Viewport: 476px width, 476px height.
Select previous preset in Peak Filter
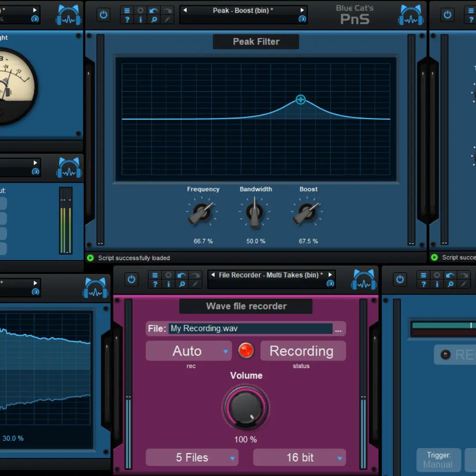click(185, 10)
